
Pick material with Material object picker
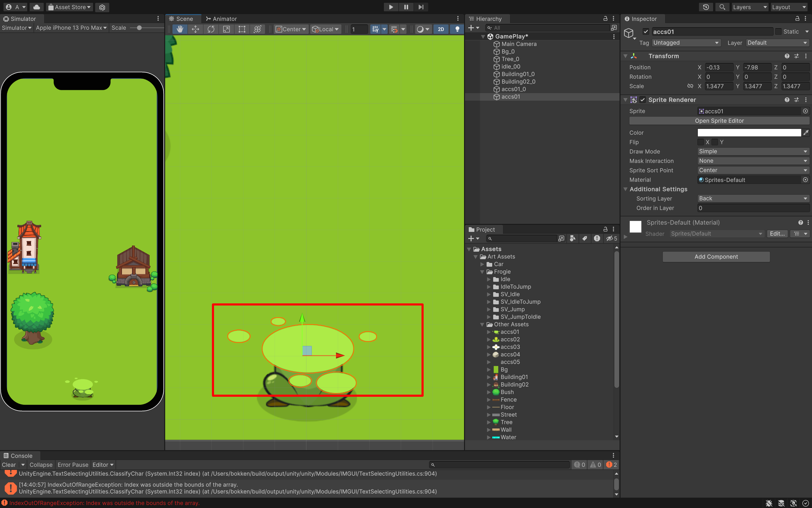pyautogui.click(x=805, y=180)
